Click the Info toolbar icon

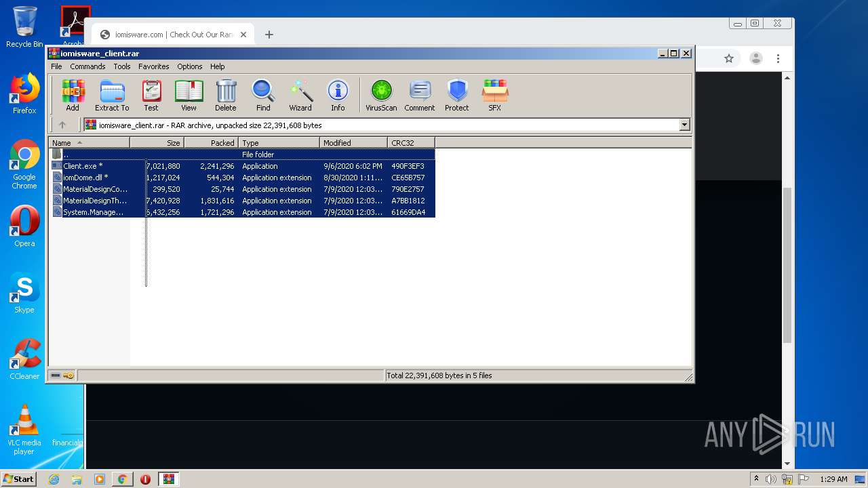(338, 95)
